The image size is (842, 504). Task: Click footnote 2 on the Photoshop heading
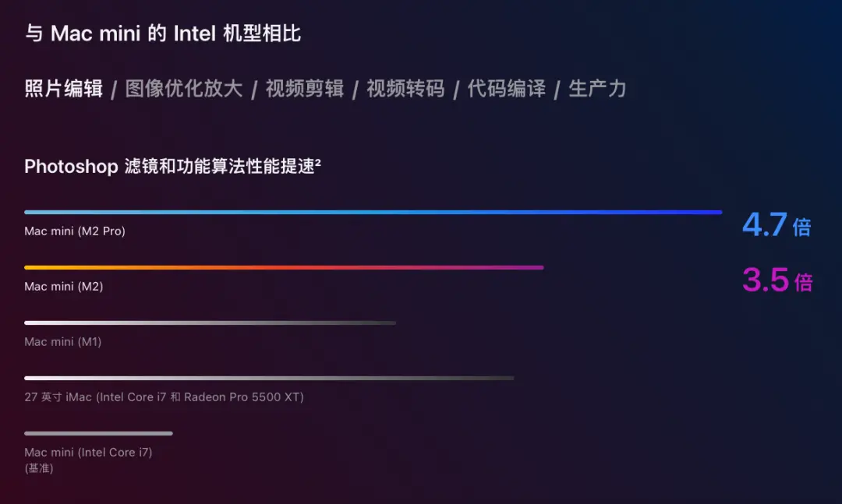[x=318, y=161]
